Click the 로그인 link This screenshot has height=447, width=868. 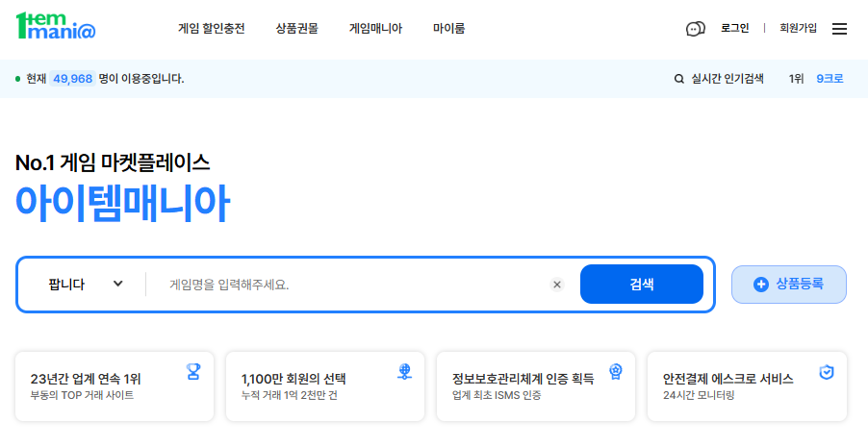(x=734, y=28)
